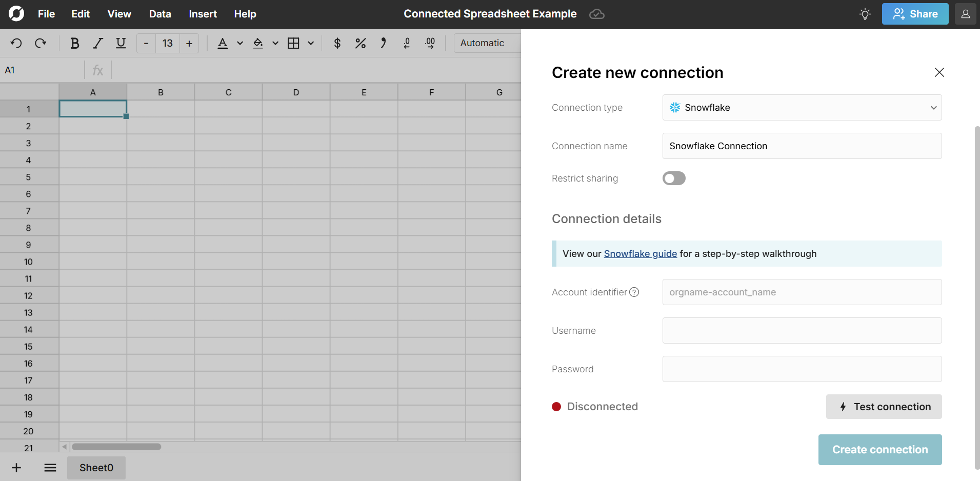
Task: Pick a text color swatch
Action: tap(223, 43)
